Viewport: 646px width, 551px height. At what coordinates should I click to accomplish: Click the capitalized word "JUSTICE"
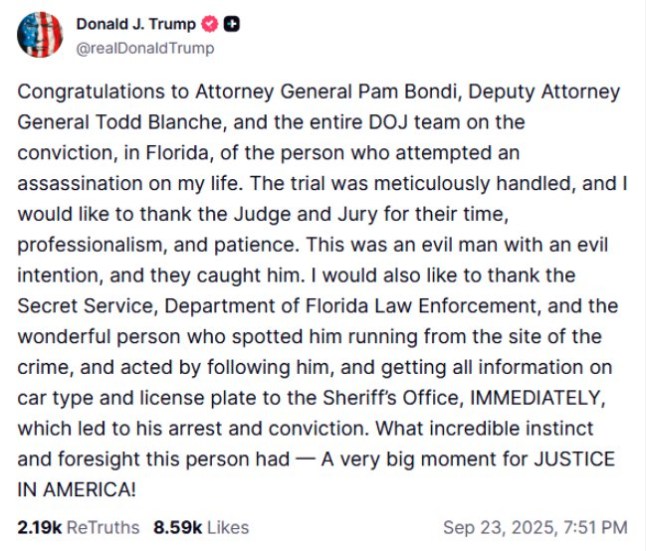click(572, 460)
